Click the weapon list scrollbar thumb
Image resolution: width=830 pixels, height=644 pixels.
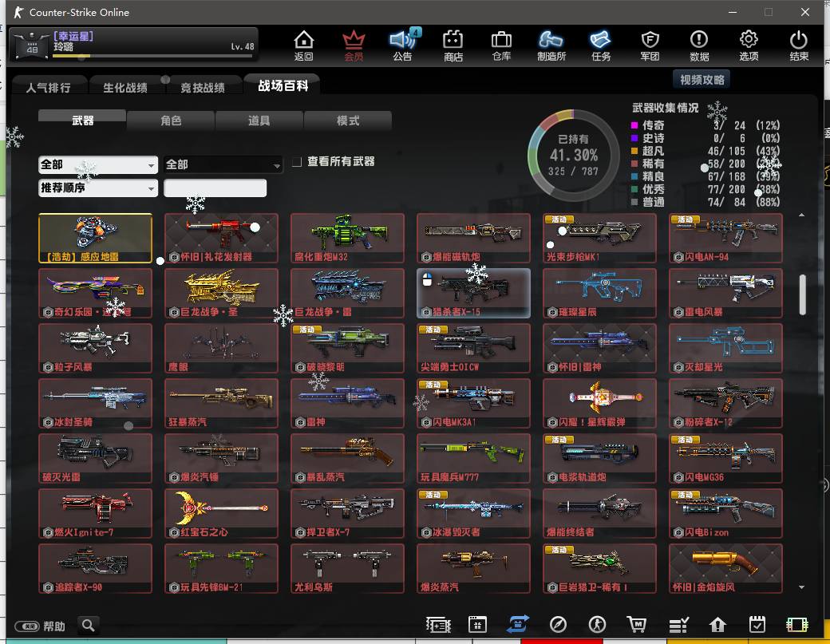click(802, 294)
